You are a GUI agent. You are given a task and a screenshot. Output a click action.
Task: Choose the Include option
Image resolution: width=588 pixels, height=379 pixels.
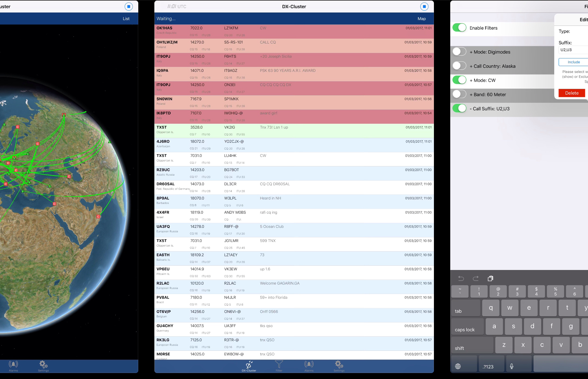click(x=574, y=62)
